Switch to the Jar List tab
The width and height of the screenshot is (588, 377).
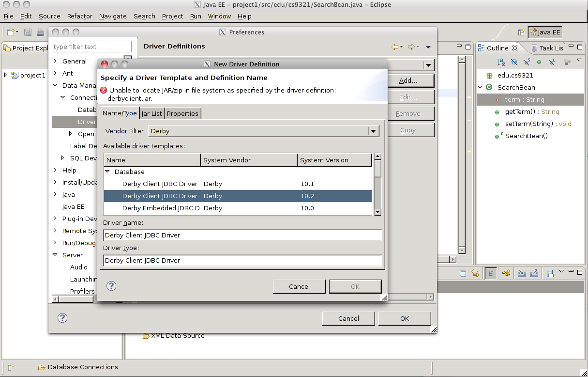151,113
